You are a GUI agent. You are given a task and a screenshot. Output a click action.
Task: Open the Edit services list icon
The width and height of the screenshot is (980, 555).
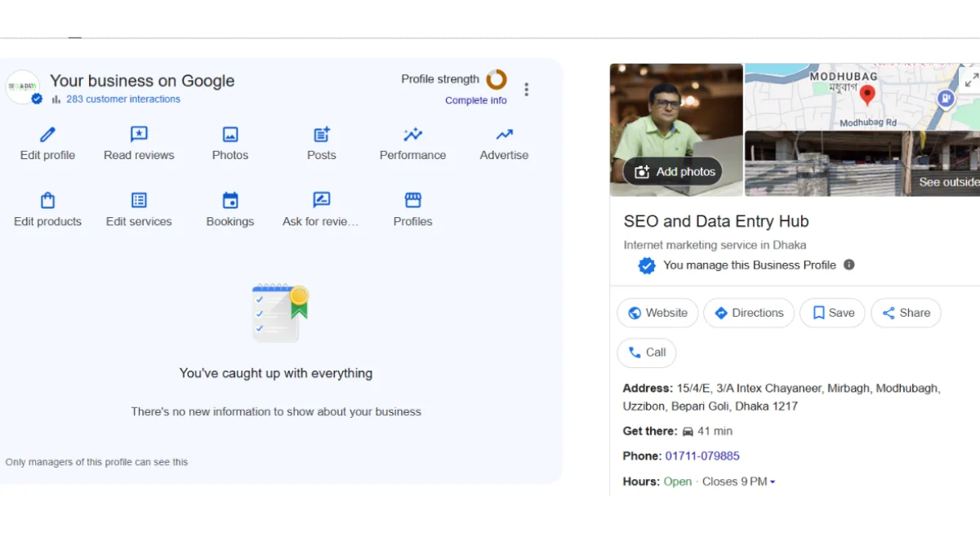(x=139, y=201)
